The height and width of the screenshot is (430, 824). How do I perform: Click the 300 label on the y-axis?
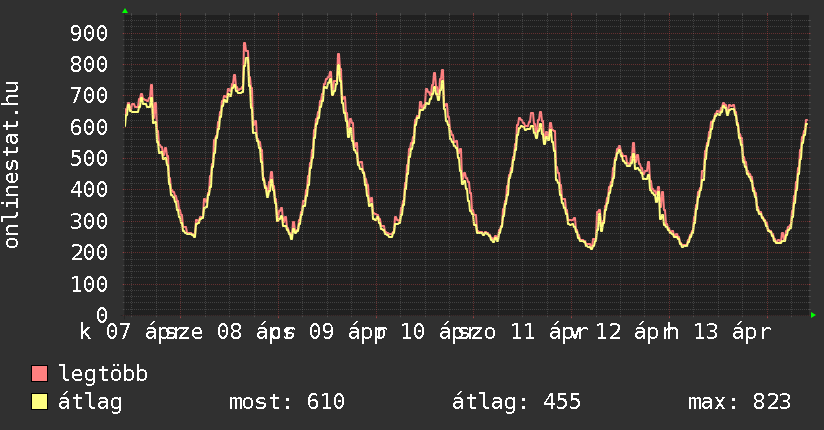89,221
